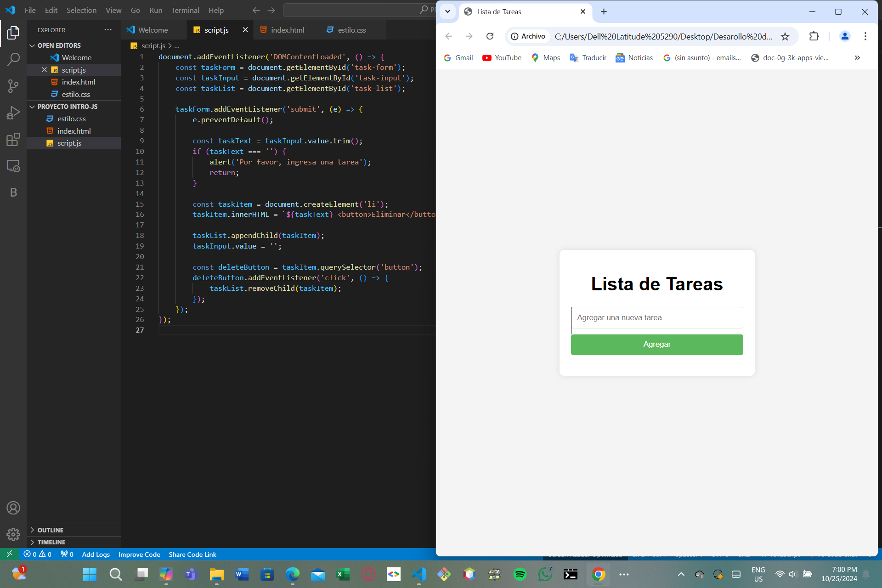This screenshot has width=882, height=588.
Task: Open Excel from the taskbar
Action: pos(343,574)
